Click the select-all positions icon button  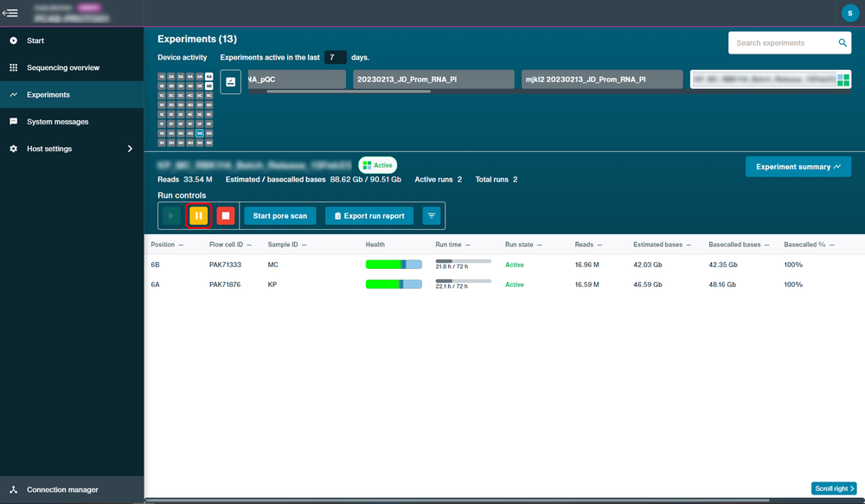tap(231, 82)
